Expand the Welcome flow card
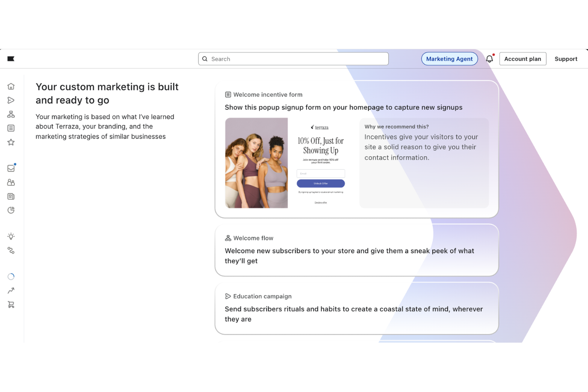This screenshot has width=588, height=392. 356,250
